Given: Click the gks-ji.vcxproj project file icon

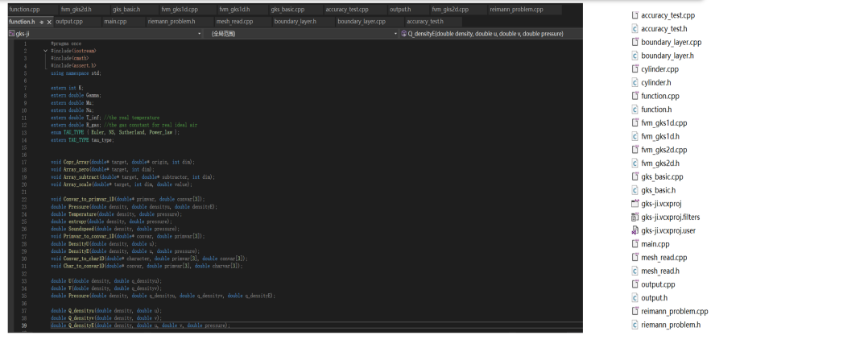Looking at the screenshot, I should 634,204.
